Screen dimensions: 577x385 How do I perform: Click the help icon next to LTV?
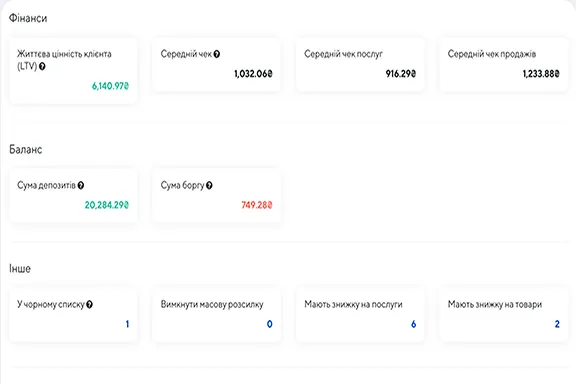pos(42,67)
